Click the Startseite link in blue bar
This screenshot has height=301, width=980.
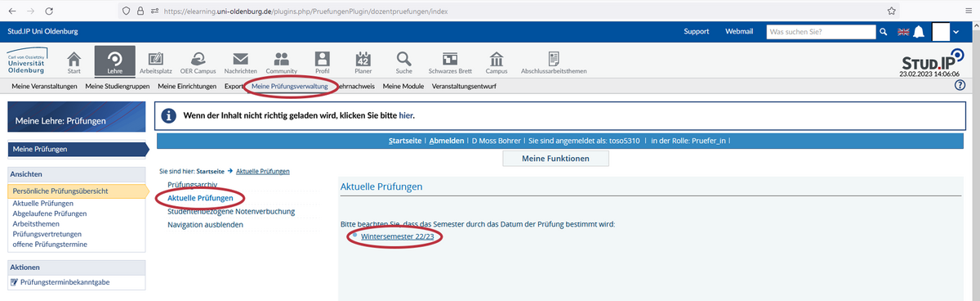click(405, 141)
